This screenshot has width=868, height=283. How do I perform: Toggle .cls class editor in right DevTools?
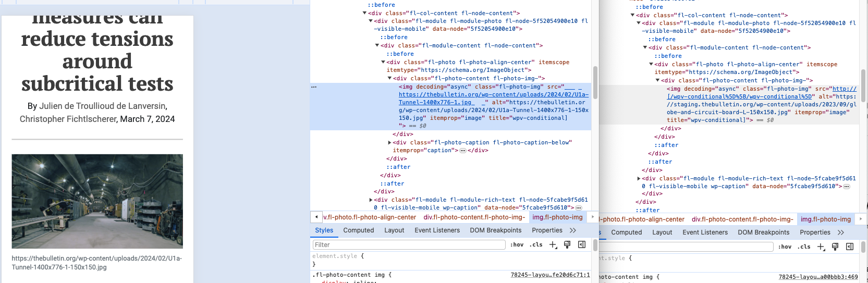tap(804, 247)
